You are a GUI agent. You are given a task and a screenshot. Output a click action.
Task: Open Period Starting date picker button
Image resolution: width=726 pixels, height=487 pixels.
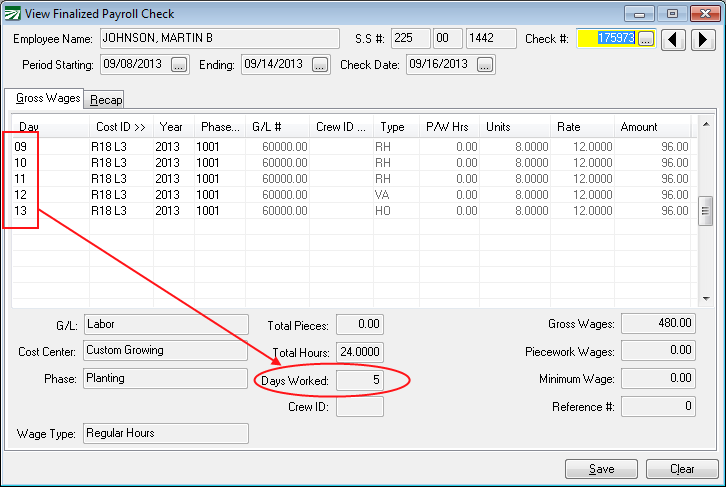coord(179,65)
